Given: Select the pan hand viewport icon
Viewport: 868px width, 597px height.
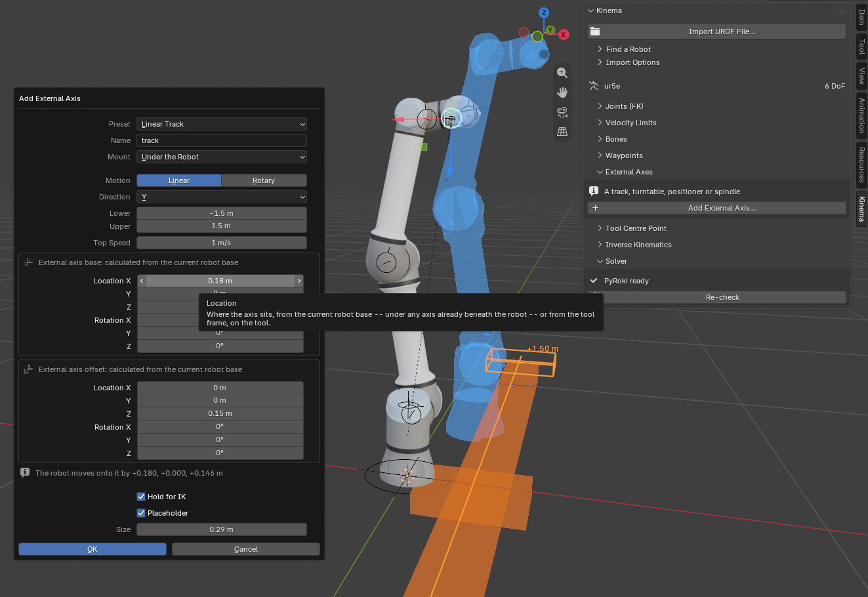Looking at the screenshot, I should coord(562,93).
